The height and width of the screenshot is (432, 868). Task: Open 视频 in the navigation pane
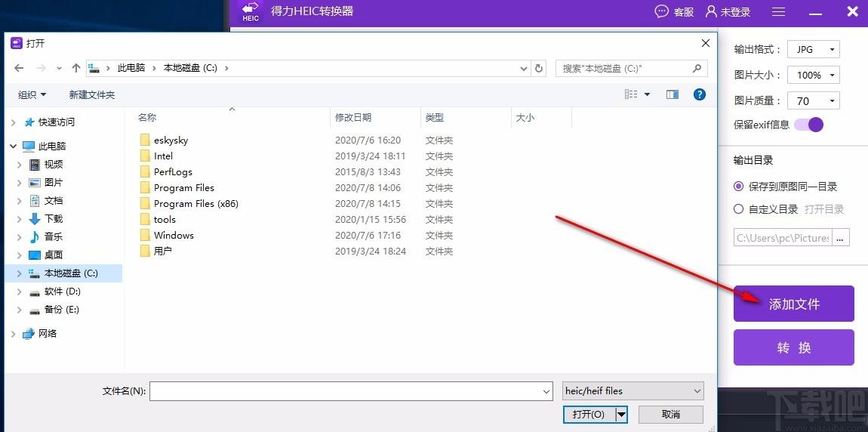click(x=54, y=165)
